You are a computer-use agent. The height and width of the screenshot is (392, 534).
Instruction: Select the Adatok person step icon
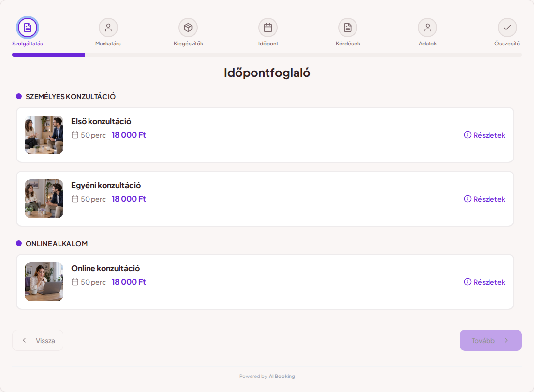click(428, 28)
